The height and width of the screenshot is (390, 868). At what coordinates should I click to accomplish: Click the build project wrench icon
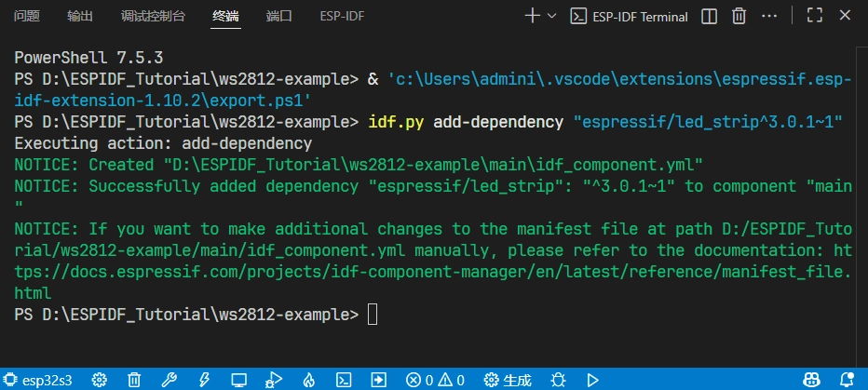pos(169,380)
